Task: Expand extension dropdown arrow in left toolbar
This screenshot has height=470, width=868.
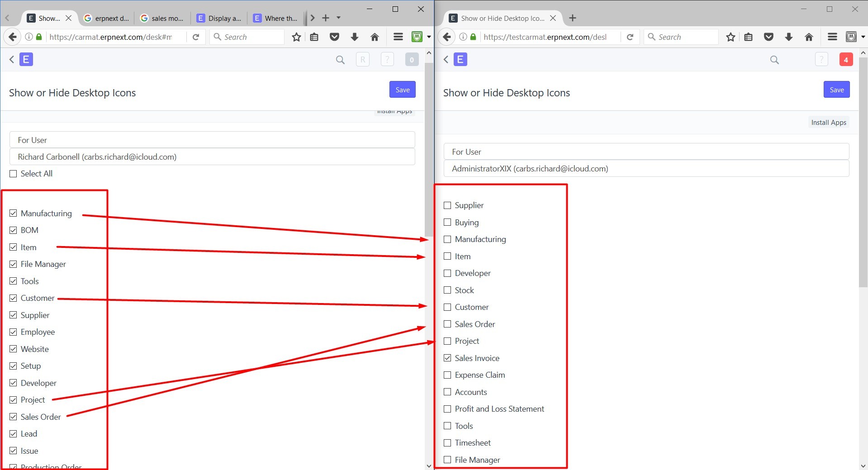Action: tap(429, 37)
